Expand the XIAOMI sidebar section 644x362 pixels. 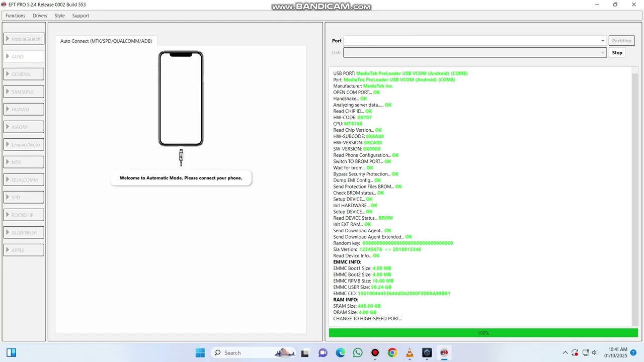click(24, 127)
